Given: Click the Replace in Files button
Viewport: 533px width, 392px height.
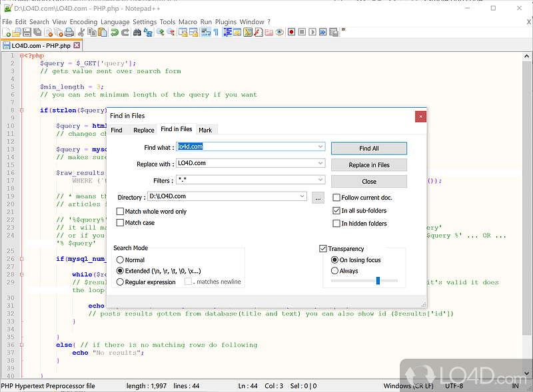Looking at the screenshot, I should 368,165.
